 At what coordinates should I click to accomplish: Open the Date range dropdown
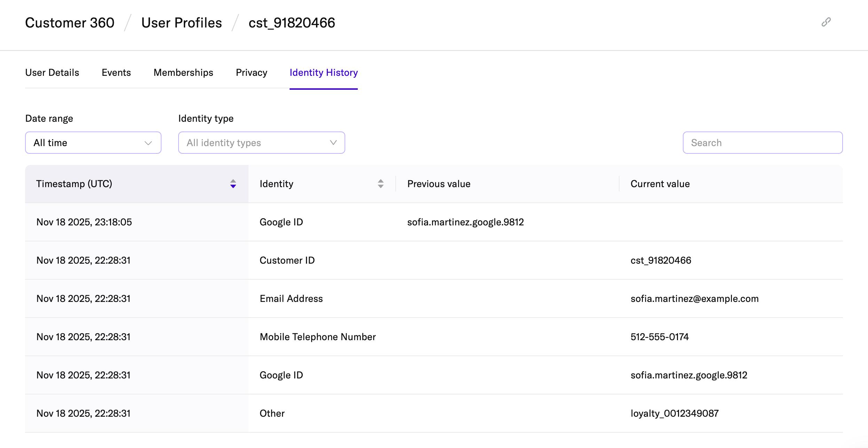(x=93, y=143)
